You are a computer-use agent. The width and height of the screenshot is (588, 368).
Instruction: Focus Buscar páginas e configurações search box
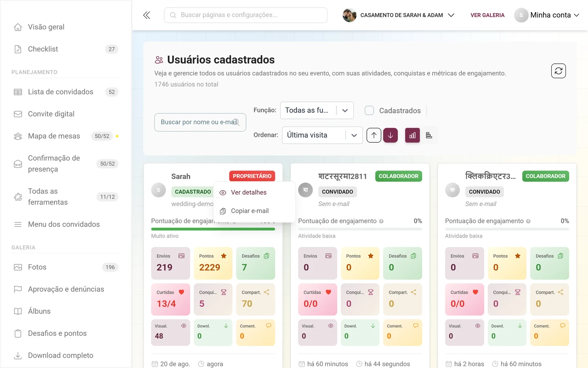[246, 15]
